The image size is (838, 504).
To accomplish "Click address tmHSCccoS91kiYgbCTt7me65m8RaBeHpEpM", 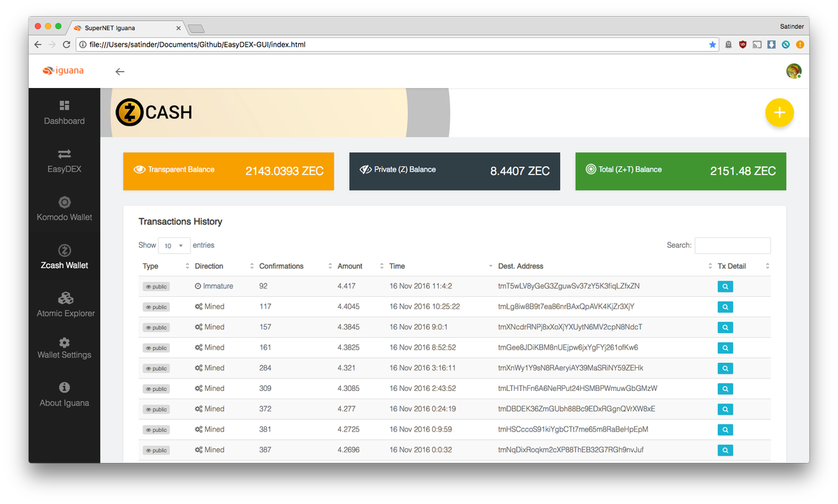I will pyautogui.click(x=573, y=429).
